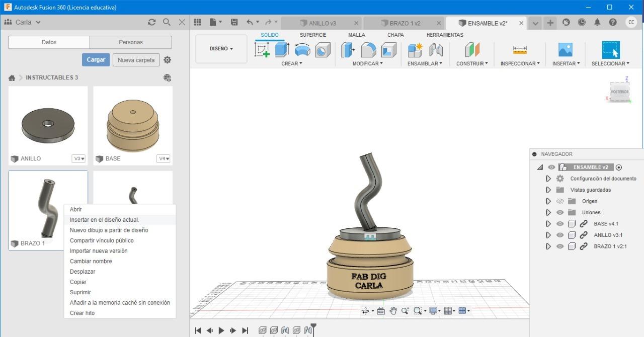644x337 pixels.
Task: Refresh the data panel
Action: [151, 22]
